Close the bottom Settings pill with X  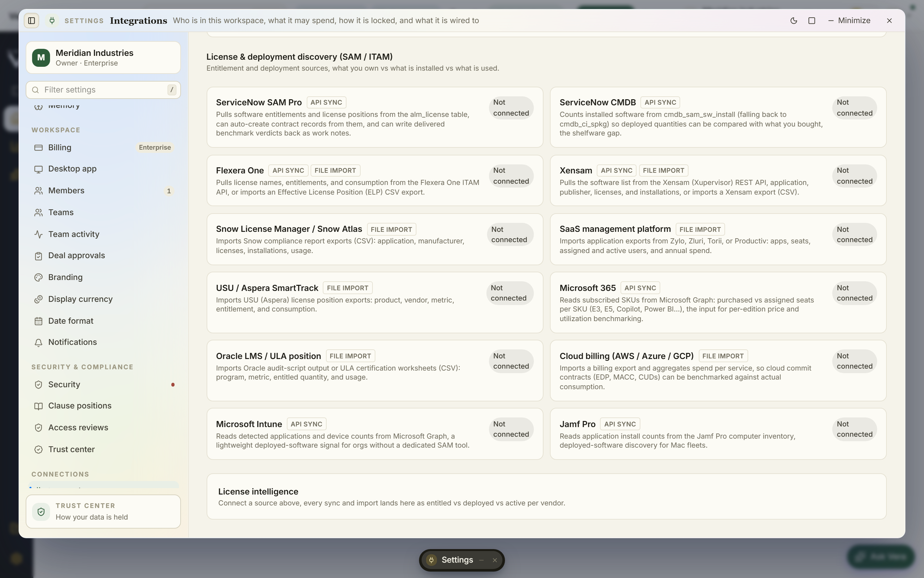(x=495, y=560)
